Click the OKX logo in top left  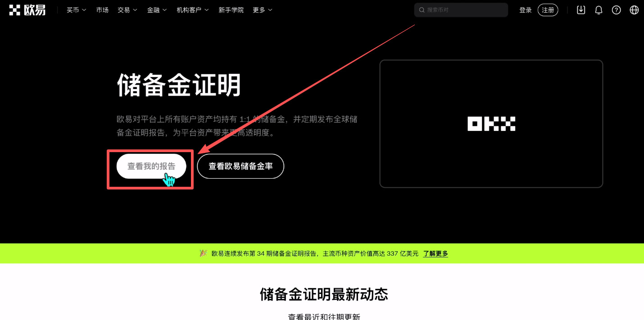click(27, 9)
